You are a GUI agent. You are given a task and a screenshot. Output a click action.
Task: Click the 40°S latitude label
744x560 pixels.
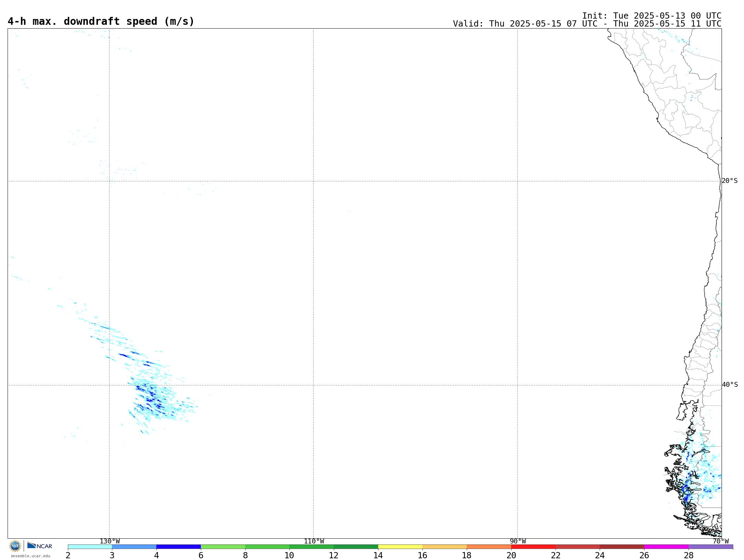pyautogui.click(x=730, y=385)
